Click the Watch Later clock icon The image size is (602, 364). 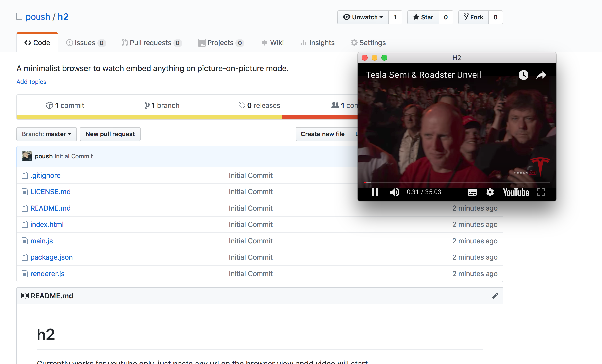(x=523, y=75)
